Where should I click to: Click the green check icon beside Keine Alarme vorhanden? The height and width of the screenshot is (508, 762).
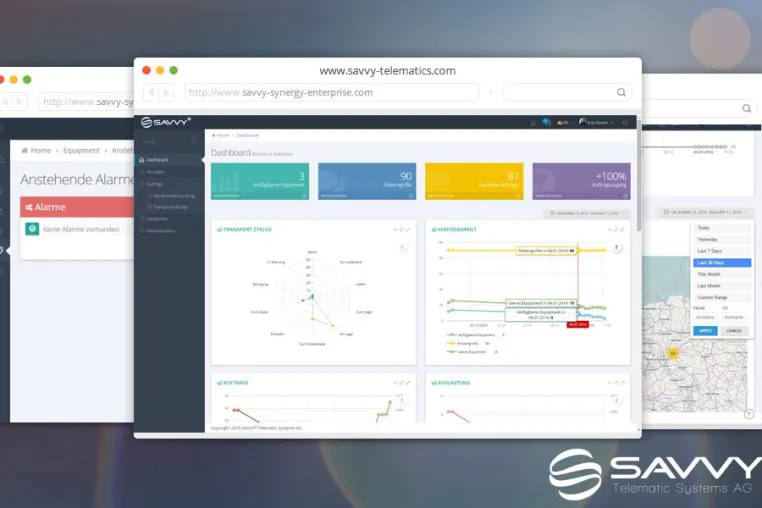tap(32, 229)
